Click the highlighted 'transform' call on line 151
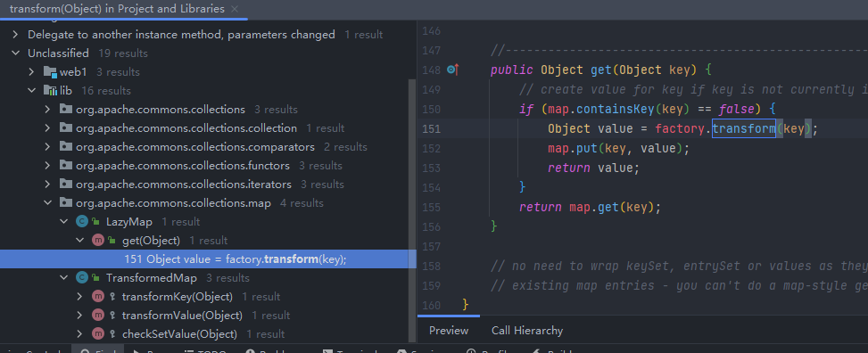This screenshot has height=353, width=868. coord(743,129)
